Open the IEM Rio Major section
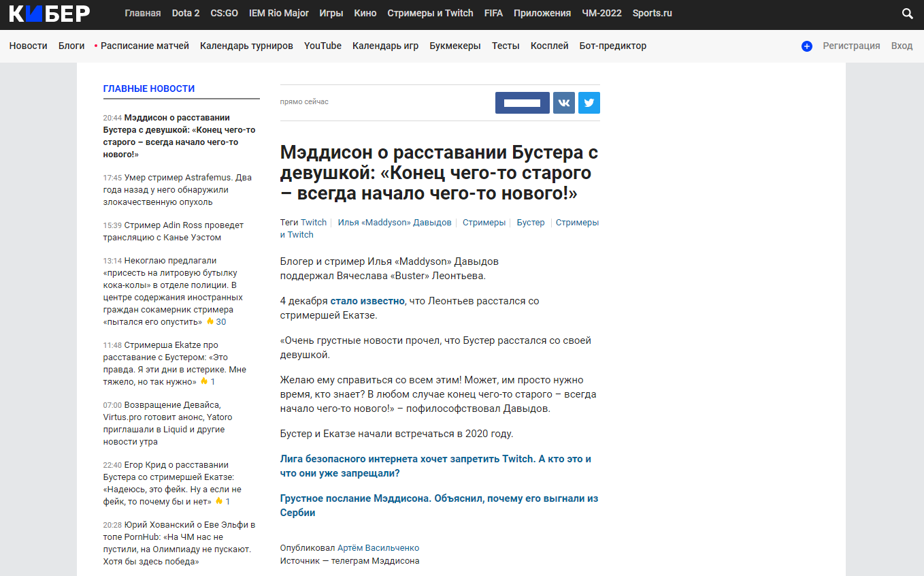The width and height of the screenshot is (924, 576). coord(279,13)
